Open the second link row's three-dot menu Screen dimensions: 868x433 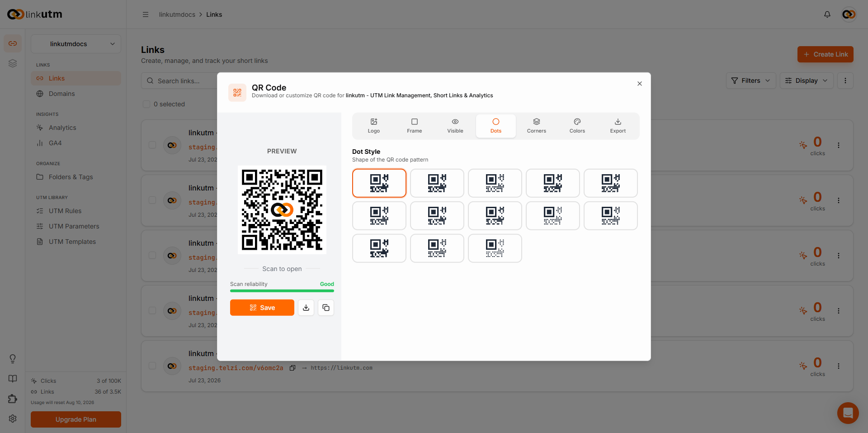coord(838,200)
